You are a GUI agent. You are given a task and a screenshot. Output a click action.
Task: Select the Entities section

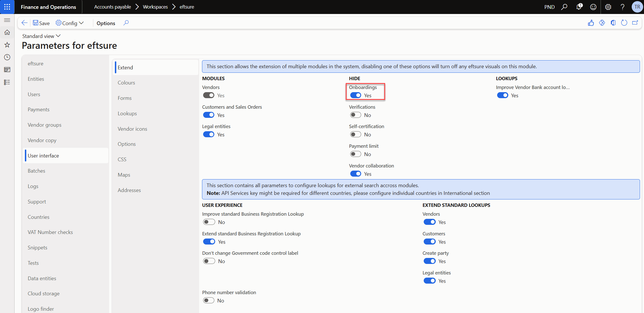tap(66, 79)
